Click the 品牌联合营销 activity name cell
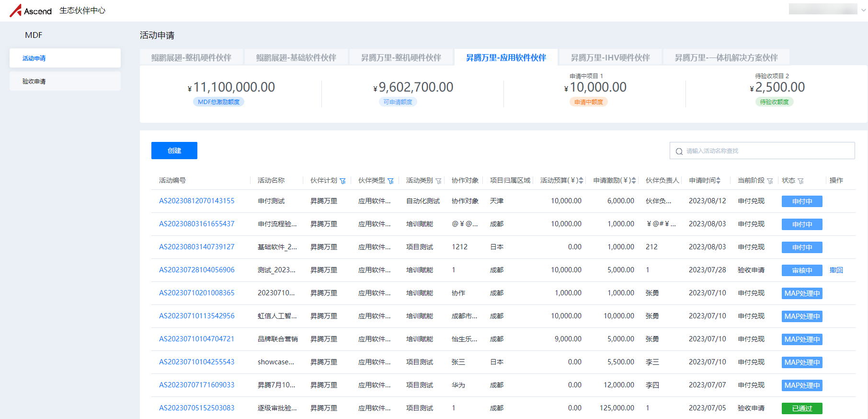Screen dimensions: 868x419 278,339
